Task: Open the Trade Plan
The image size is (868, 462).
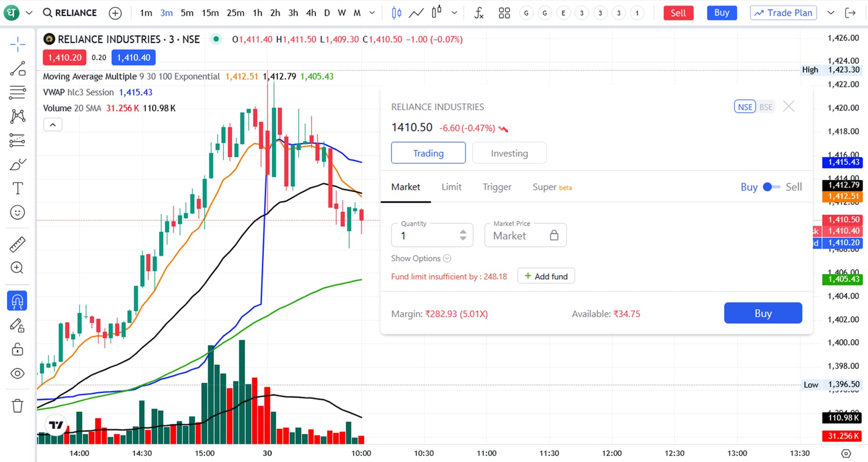Action: (x=783, y=13)
